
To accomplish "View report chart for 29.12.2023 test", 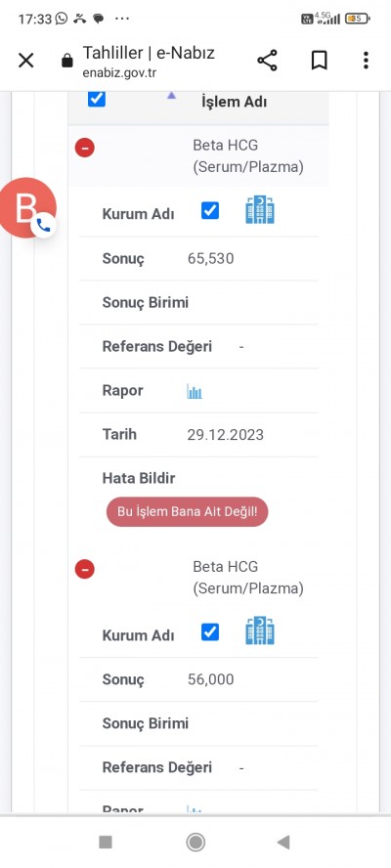I will pyautogui.click(x=195, y=391).
